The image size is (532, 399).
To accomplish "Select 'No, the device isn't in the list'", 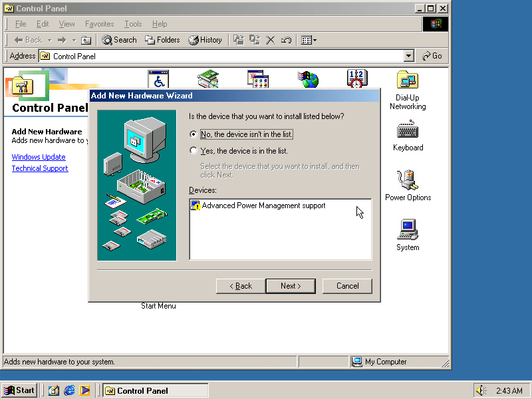I will 193,134.
